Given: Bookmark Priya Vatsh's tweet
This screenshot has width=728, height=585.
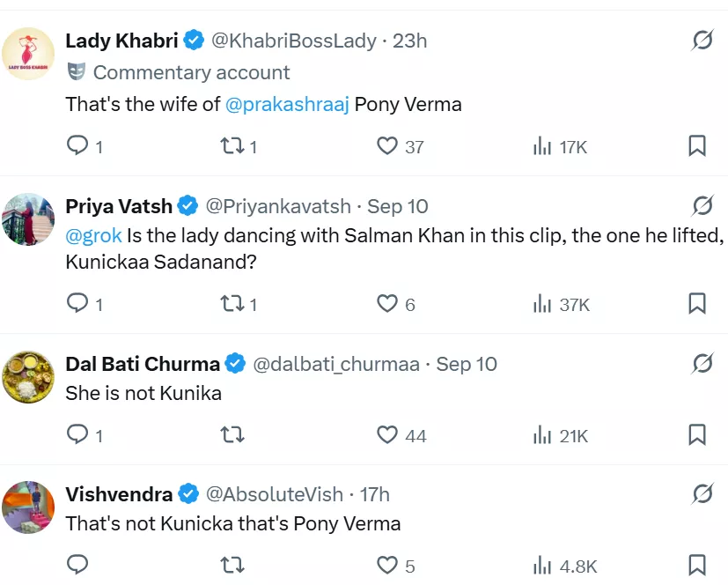Looking at the screenshot, I should coord(696,304).
